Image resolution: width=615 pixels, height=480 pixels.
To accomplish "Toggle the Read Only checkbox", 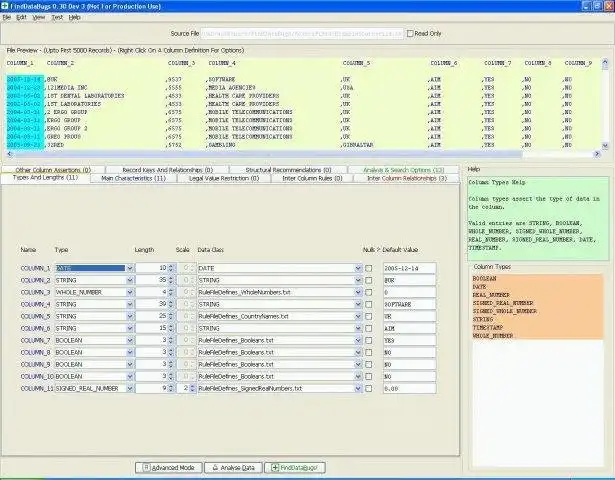I will (410, 33).
